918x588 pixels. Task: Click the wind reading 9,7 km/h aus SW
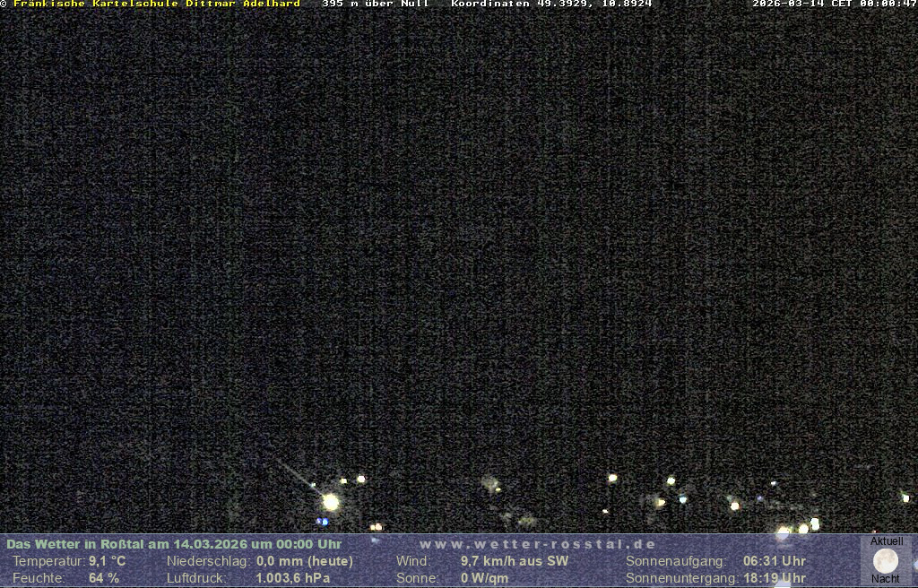(514, 561)
